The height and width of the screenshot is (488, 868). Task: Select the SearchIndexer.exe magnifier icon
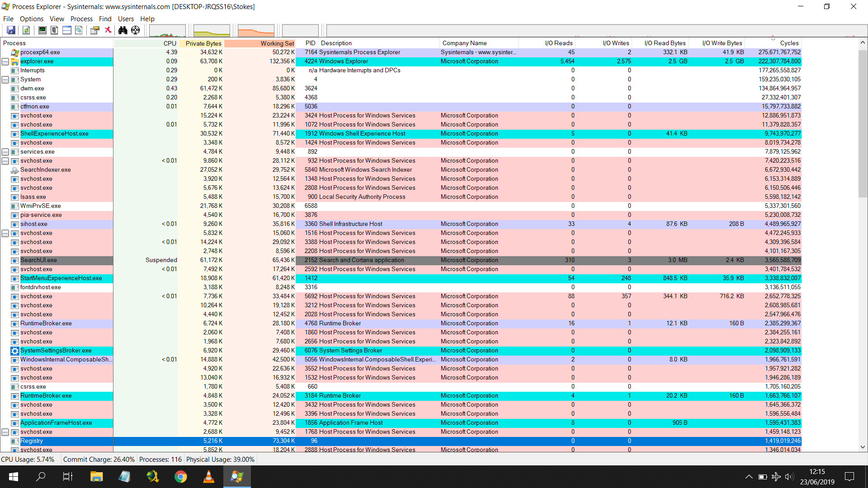tap(14, 170)
